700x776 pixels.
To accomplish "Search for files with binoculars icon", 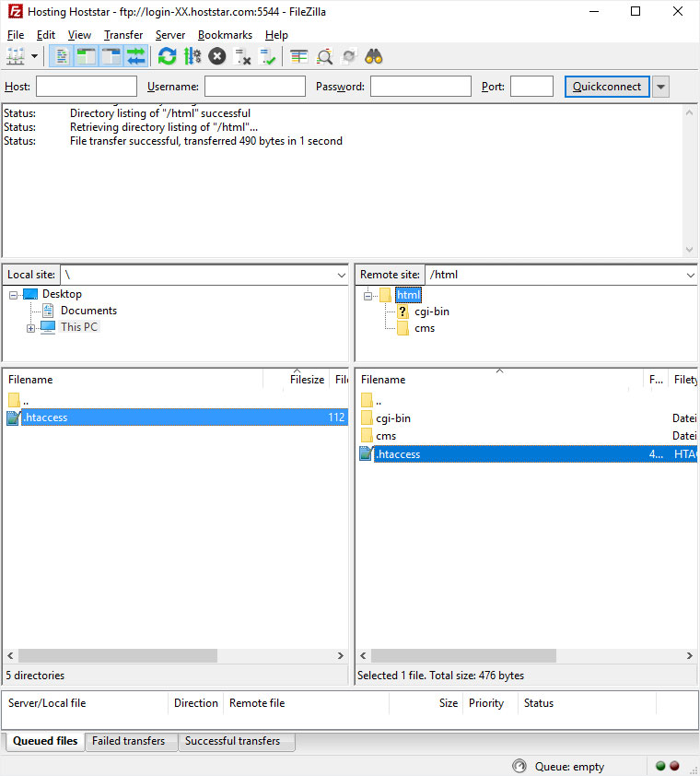I will [374, 56].
